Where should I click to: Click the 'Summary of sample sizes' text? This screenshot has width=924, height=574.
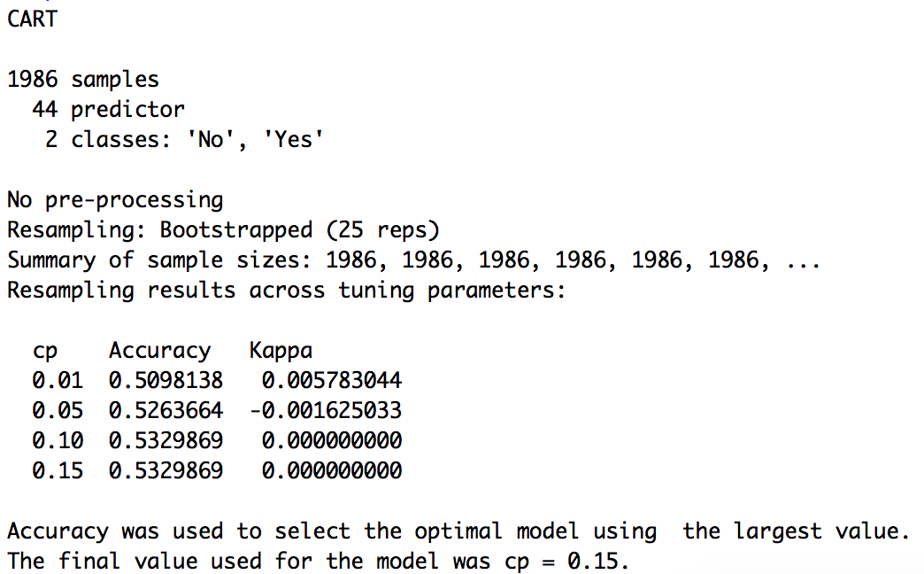[x=159, y=260]
